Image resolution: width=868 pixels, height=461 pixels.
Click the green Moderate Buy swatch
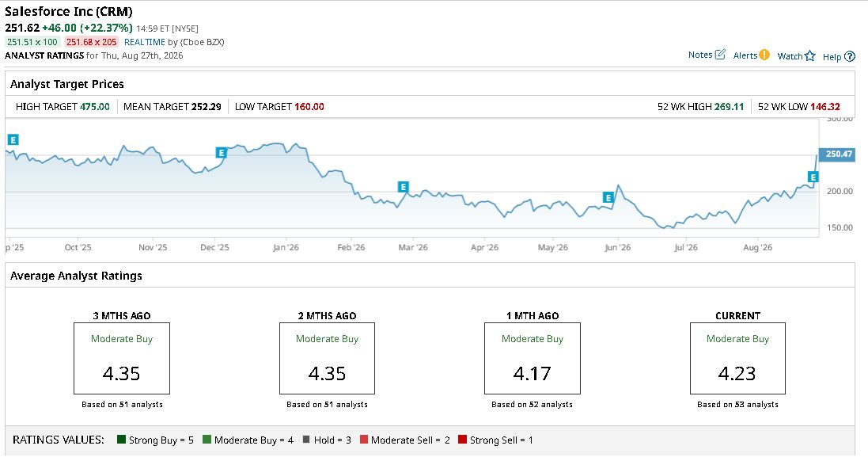207,440
